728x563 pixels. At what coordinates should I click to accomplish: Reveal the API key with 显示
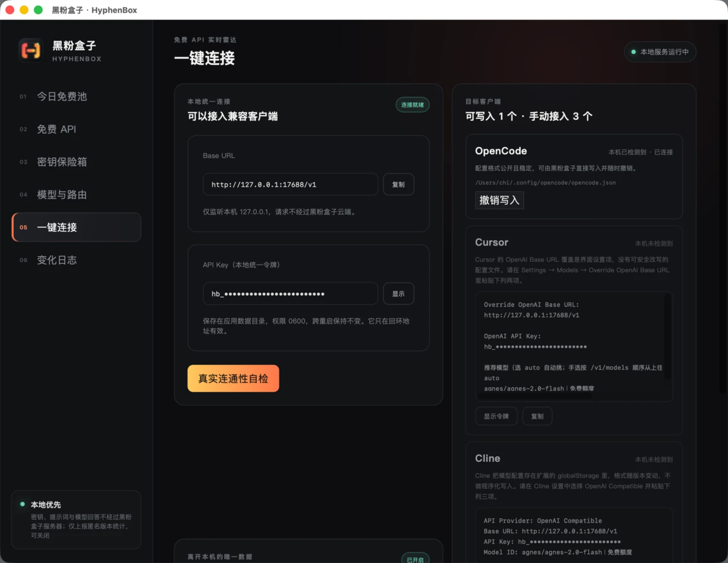click(x=398, y=294)
